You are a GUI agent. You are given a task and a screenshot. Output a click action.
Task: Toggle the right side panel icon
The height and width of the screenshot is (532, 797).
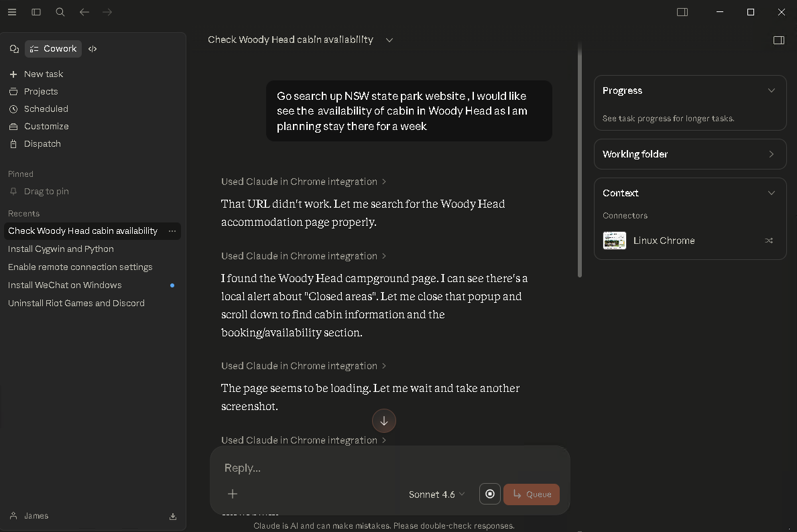tap(779, 40)
